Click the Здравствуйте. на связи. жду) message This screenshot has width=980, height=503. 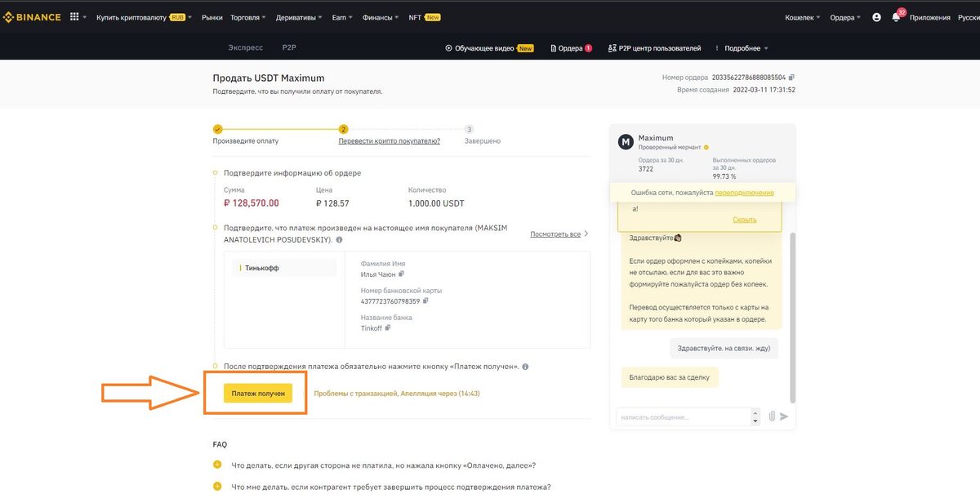[724, 349]
